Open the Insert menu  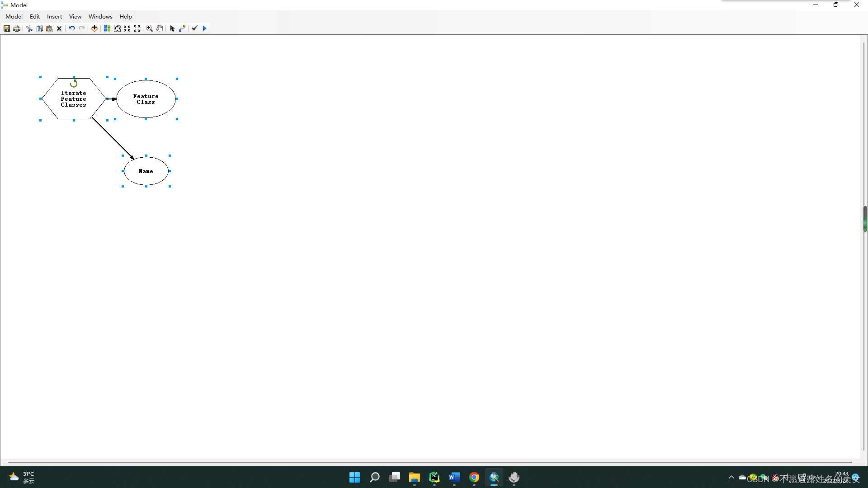(54, 17)
